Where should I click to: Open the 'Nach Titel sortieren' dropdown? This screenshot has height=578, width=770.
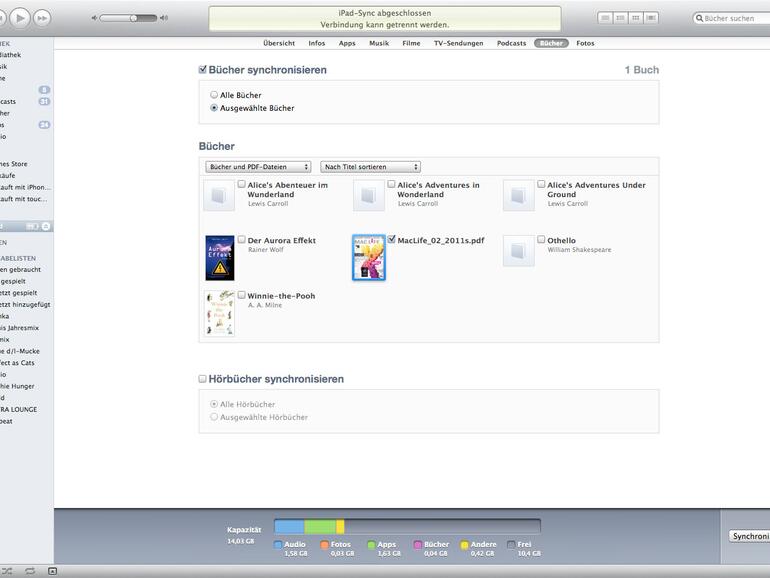pyautogui.click(x=371, y=167)
